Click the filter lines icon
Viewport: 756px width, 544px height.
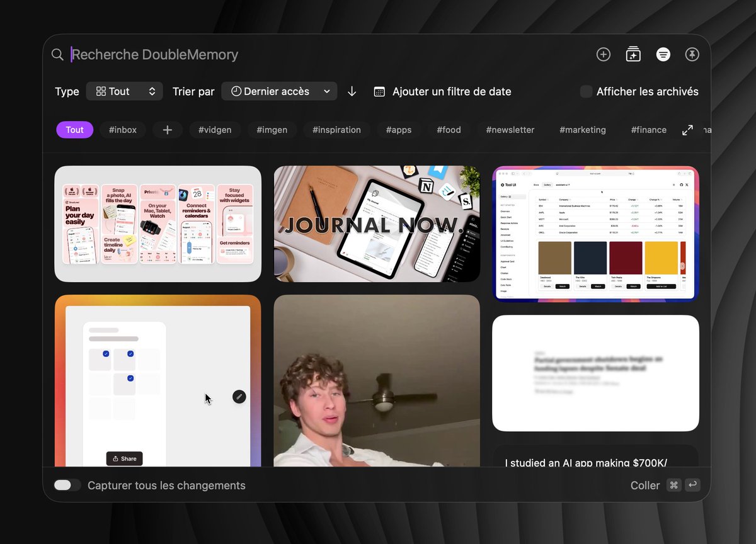(x=663, y=55)
